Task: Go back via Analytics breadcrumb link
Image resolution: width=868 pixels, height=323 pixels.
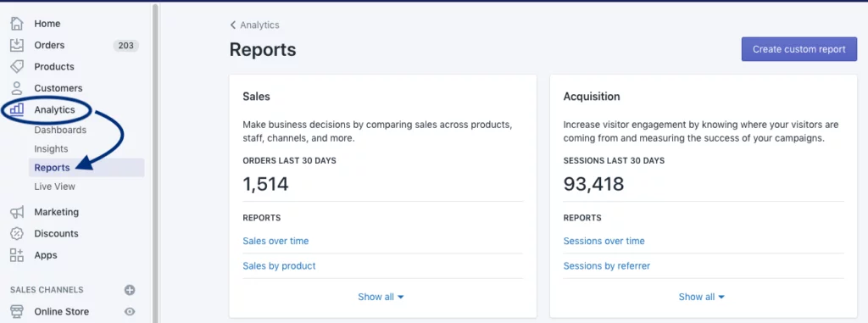Action: [x=259, y=25]
